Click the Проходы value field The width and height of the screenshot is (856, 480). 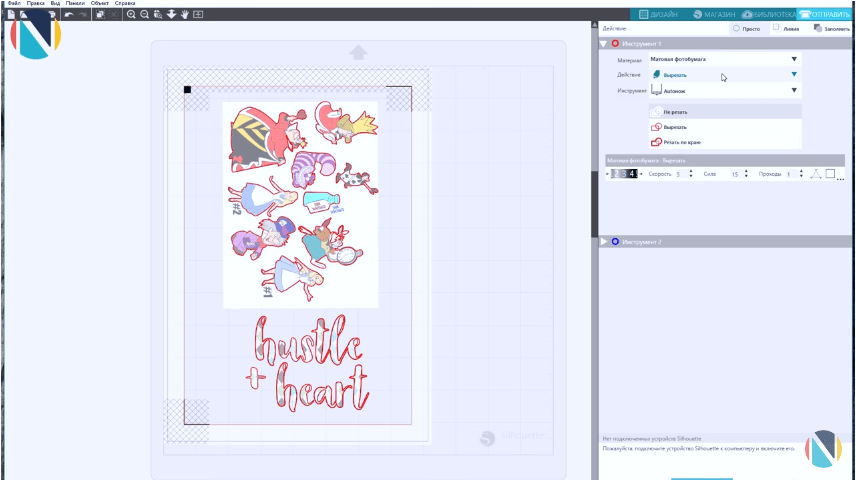[791, 174]
